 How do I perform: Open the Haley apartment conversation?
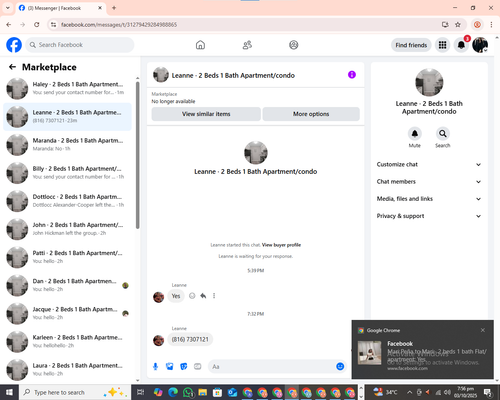(x=68, y=88)
